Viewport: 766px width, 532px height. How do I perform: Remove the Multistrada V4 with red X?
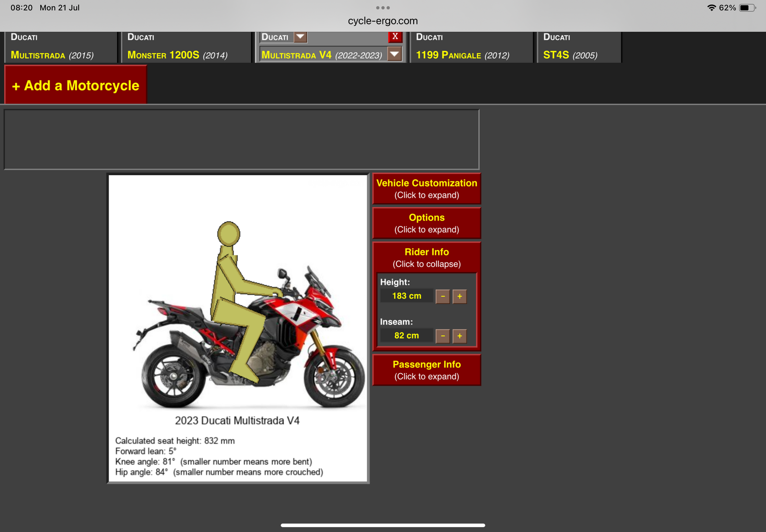pos(395,37)
